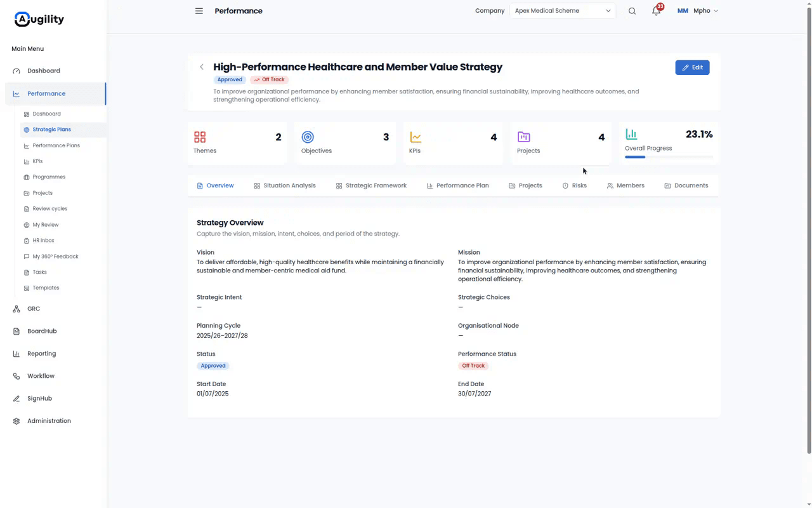Click the Overall Progress bar-chart icon
The image size is (812, 508).
[x=631, y=134]
